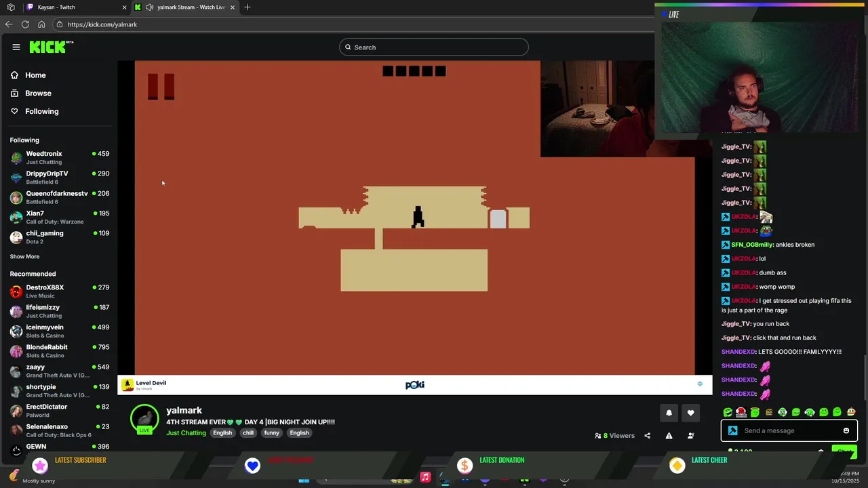Image resolution: width=868 pixels, height=488 pixels.
Task: Click the Poki logo below game
Action: click(415, 385)
